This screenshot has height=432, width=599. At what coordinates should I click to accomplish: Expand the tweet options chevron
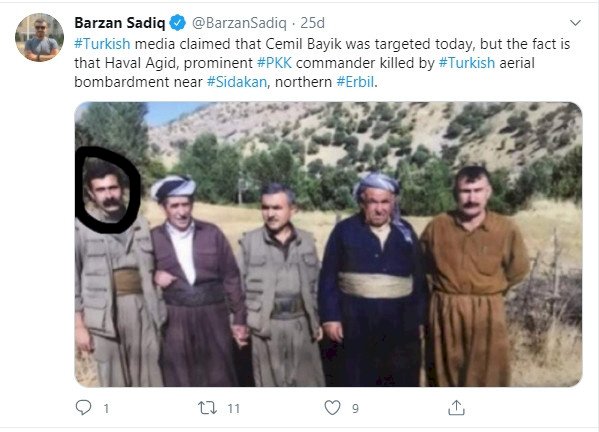(575, 23)
